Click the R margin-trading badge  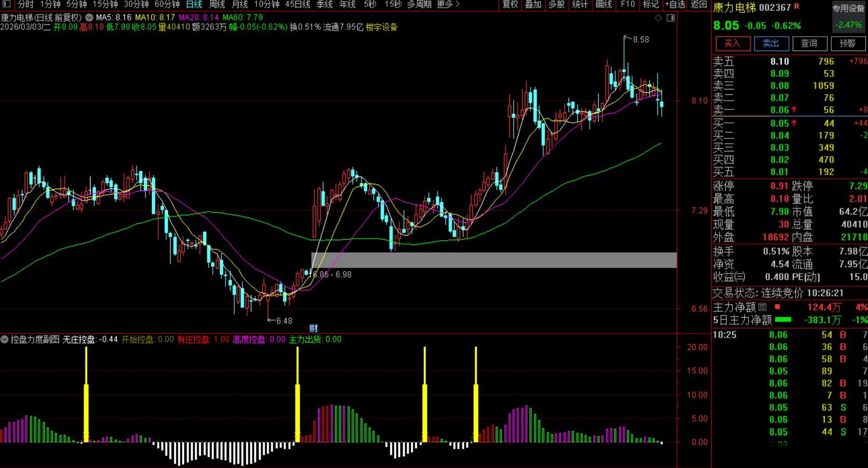(797, 6)
